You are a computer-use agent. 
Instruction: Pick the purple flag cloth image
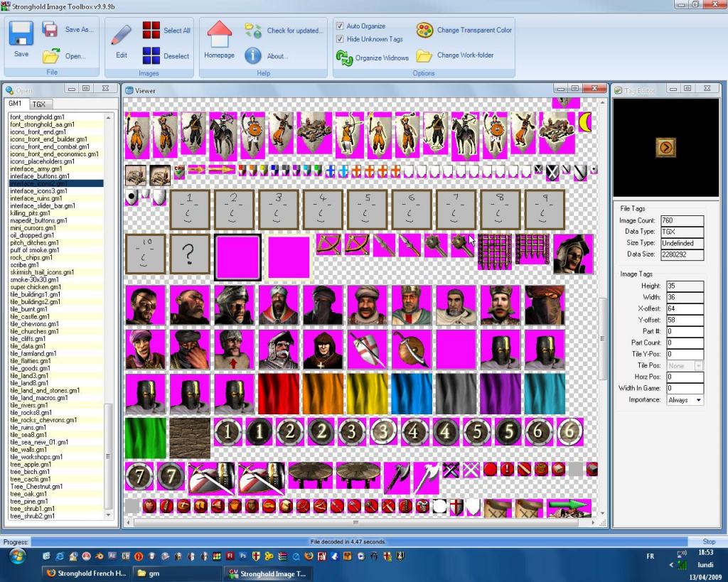pyautogui.click(x=500, y=394)
